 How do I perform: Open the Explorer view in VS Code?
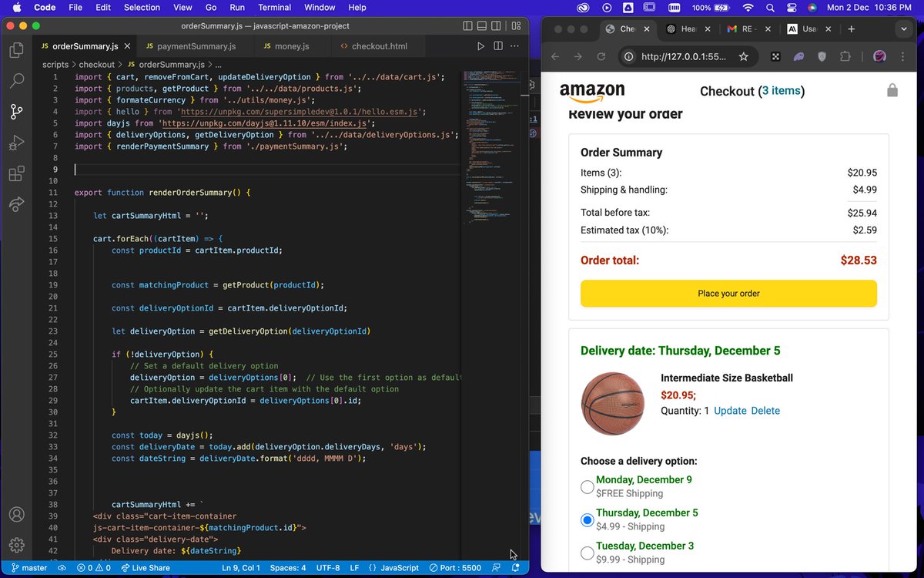coord(16,51)
